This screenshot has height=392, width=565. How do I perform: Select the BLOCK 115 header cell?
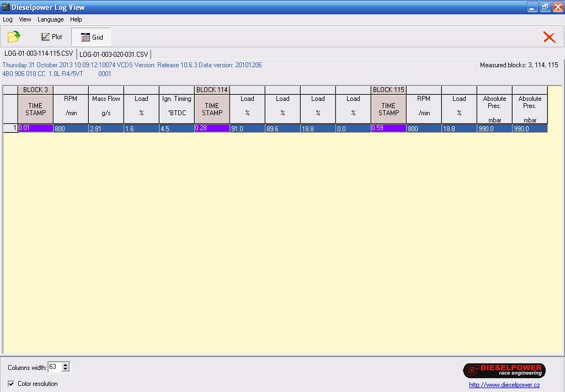388,90
